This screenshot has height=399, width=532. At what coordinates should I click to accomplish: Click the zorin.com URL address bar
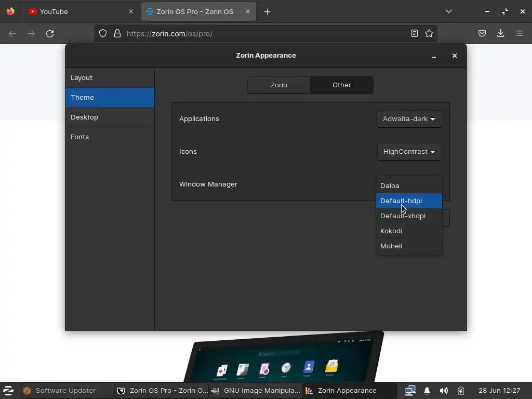point(266,34)
